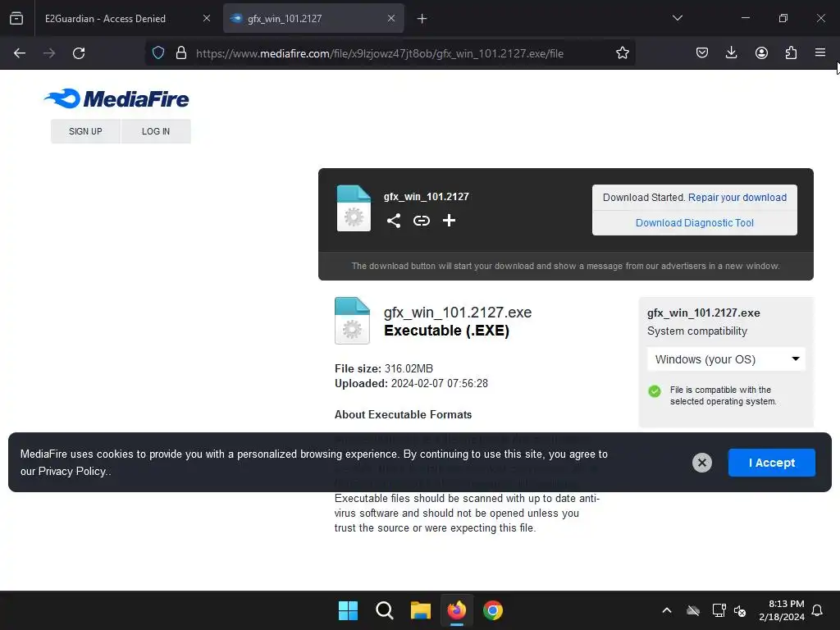Close the E2Guardian tab
The height and width of the screenshot is (630, 840).
[206, 18]
